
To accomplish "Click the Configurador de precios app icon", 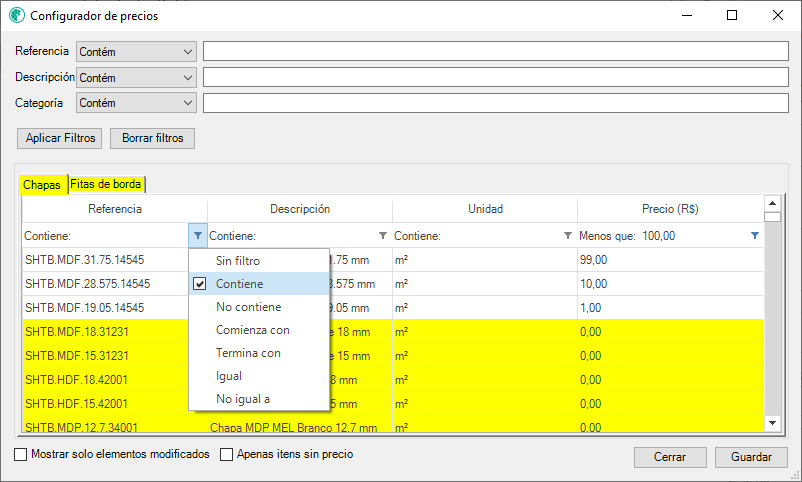I will click(x=17, y=15).
